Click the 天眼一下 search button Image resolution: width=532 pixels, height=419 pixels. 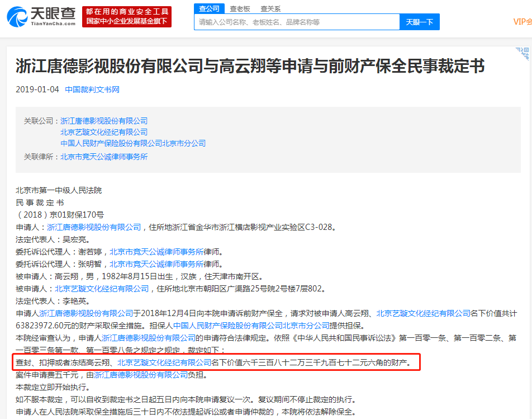click(420, 22)
